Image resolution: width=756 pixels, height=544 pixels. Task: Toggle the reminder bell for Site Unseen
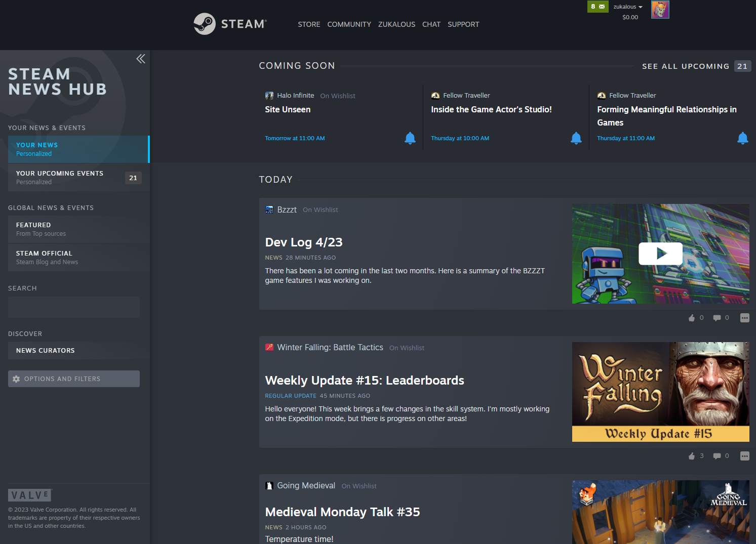tap(410, 138)
